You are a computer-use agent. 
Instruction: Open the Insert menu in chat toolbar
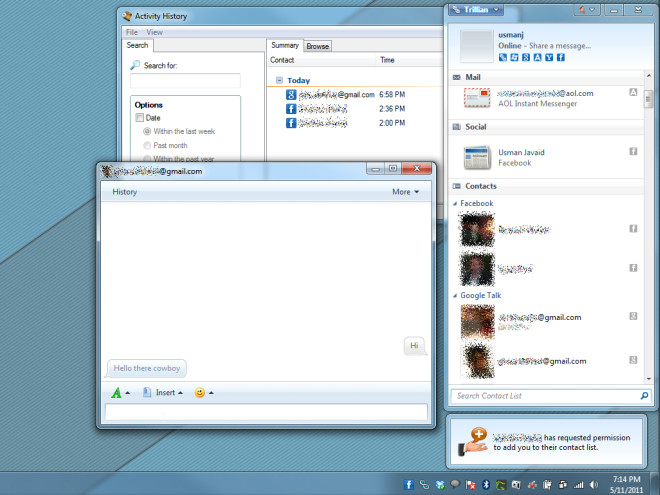[x=162, y=393]
